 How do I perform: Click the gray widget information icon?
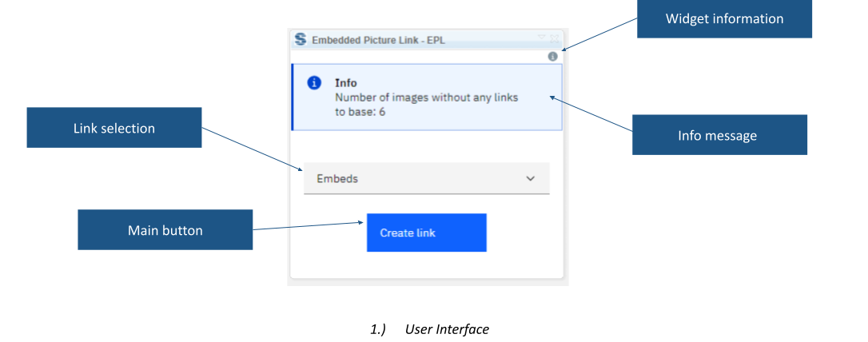[552, 57]
